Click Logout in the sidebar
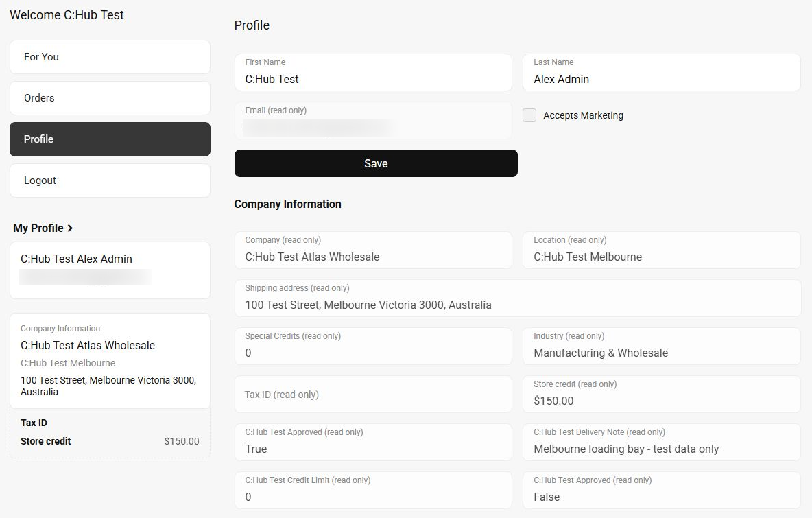This screenshot has height=518, width=812. click(x=110, y=180)
